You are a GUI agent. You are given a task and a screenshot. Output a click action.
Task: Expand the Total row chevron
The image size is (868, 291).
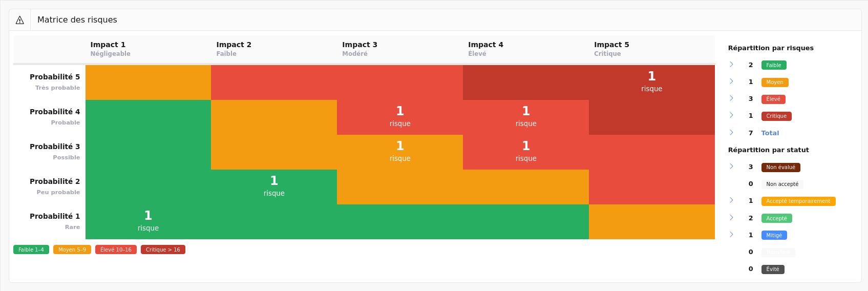click(731, 133)
